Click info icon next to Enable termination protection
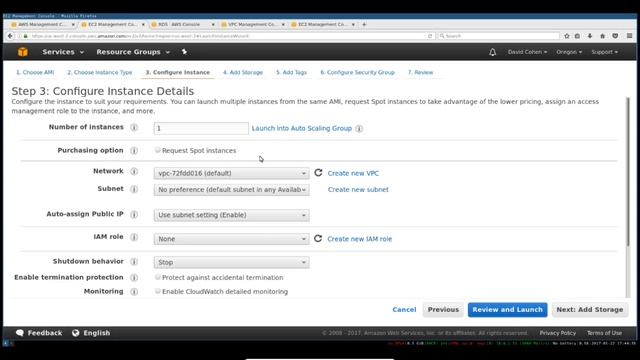Image resolution: width=640 pixels, height=360 pixels. coord(134,278)
